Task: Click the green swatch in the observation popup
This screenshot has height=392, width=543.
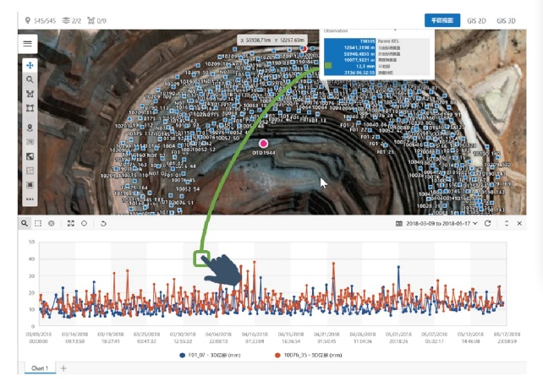Action: point(328,65)
